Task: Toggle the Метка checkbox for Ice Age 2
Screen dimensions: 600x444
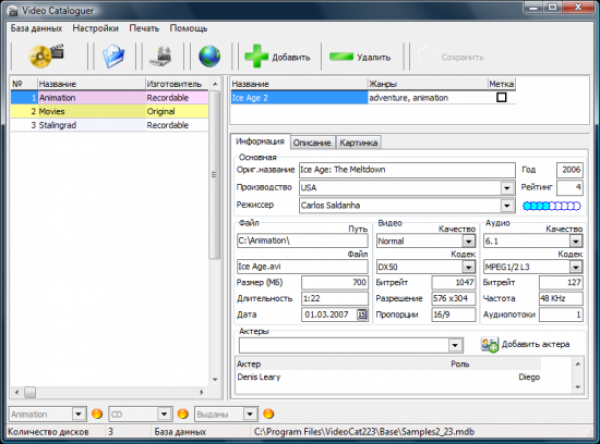Action: point(501,98)
